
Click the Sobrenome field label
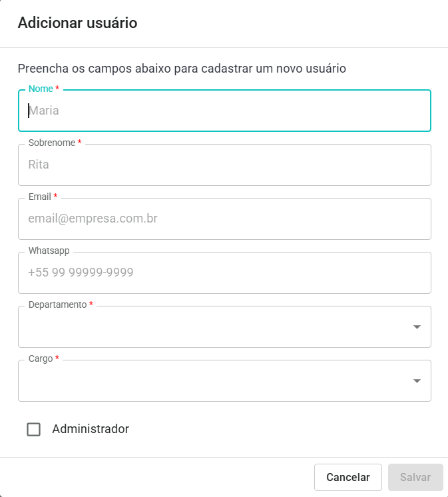pyautogui.click(x=52, y=143)
